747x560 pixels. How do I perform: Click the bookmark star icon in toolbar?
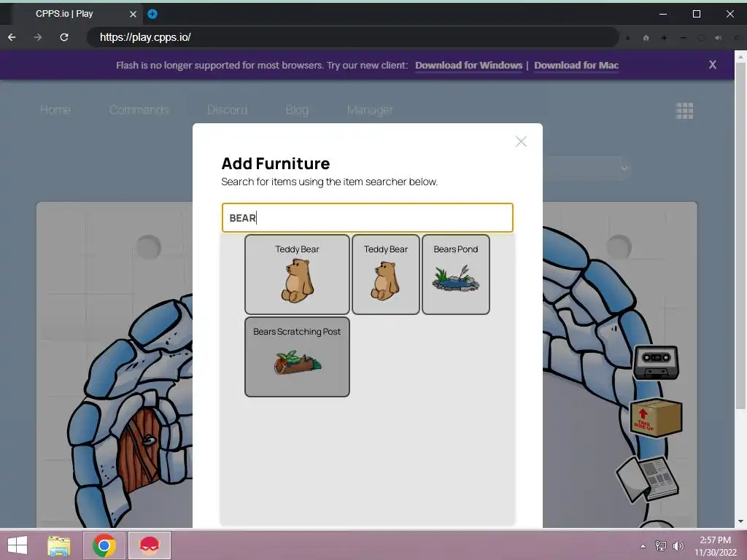pyautogui.click(x=628, y=38)
